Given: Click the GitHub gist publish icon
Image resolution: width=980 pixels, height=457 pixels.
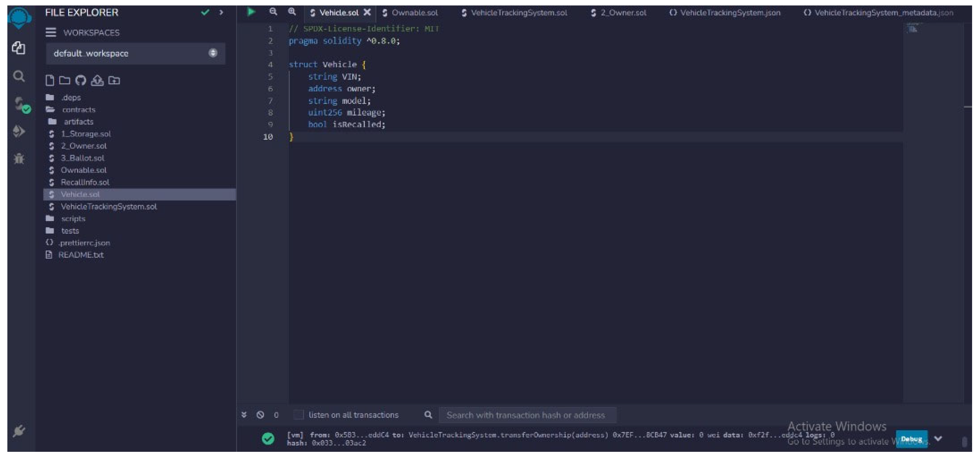Looking at the screenshot, I should coord(81,80).
